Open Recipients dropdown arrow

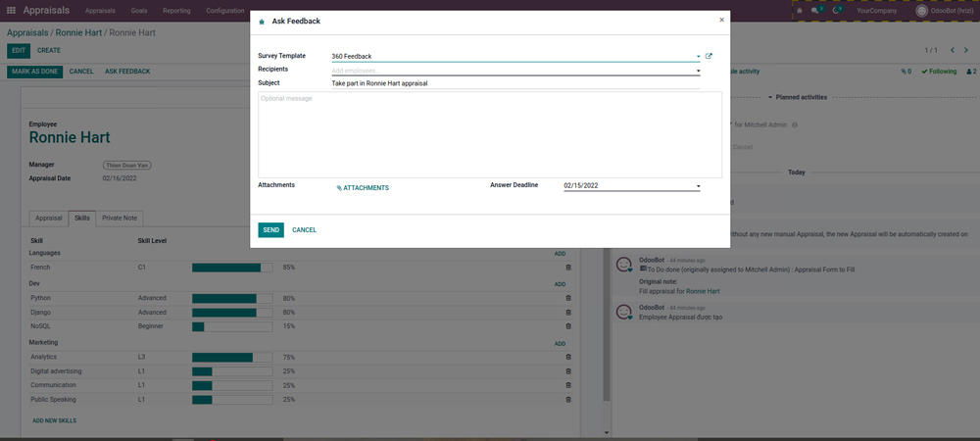click(x=698, y=72)
